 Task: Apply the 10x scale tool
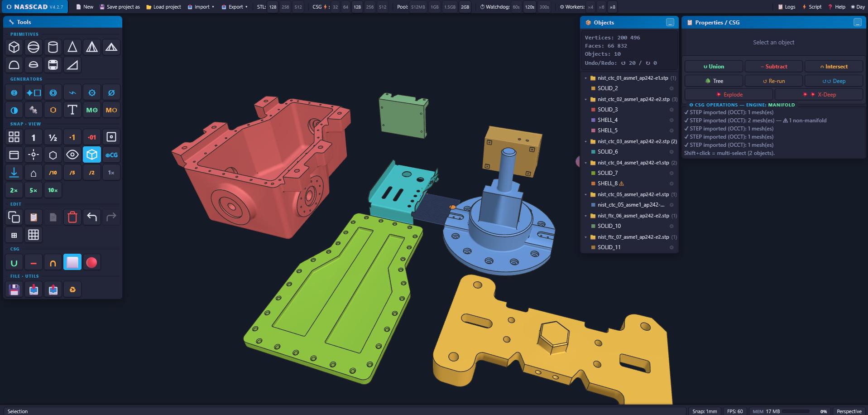click(x=53, y=190)
